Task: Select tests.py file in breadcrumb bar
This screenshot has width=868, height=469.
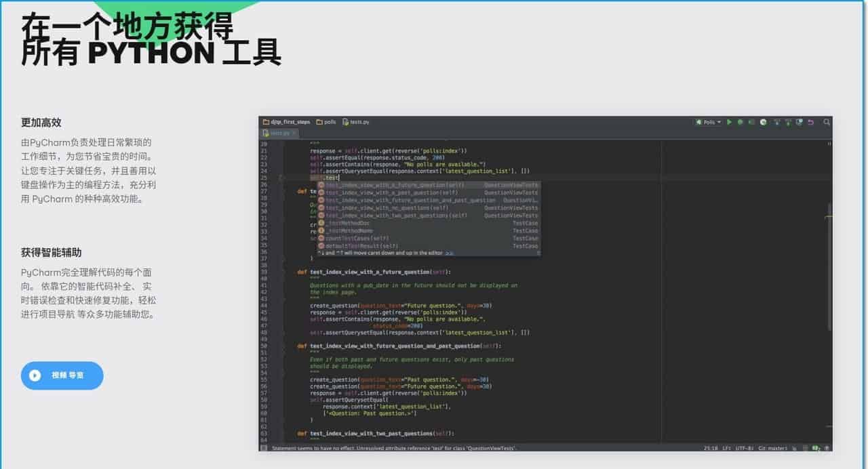Action: click(356, 122)
